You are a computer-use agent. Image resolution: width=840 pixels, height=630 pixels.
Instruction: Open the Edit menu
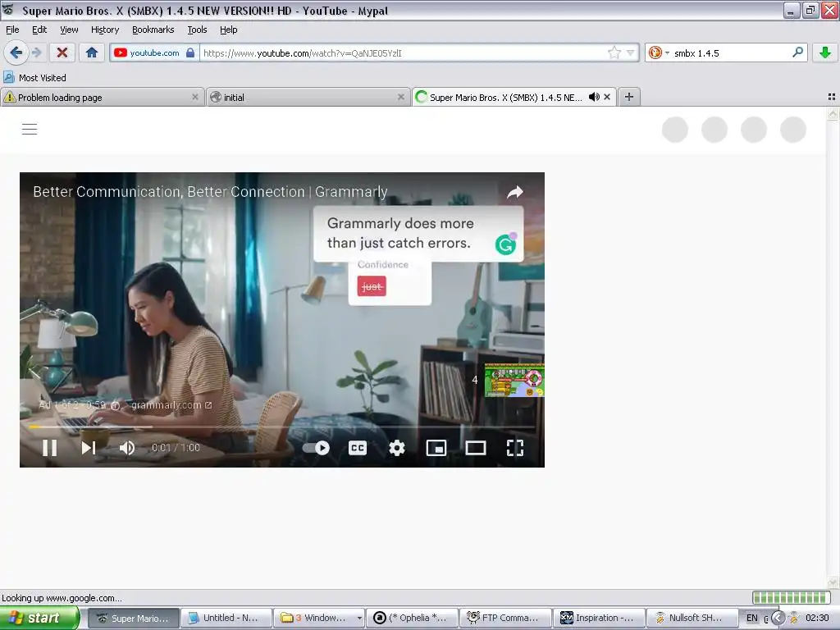coord(39,30)
